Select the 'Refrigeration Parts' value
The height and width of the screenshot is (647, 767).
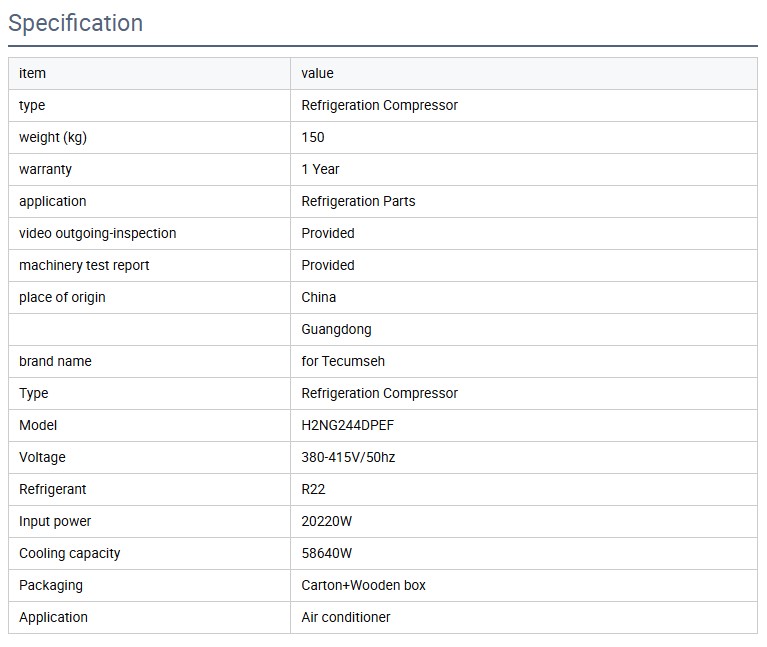359,201
